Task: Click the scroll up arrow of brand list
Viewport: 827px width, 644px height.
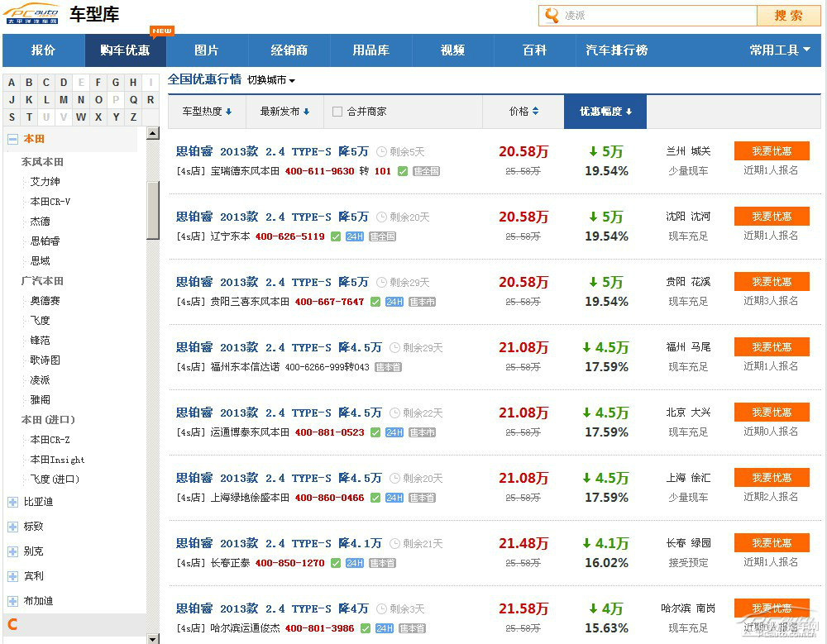Action: [153, 133]
